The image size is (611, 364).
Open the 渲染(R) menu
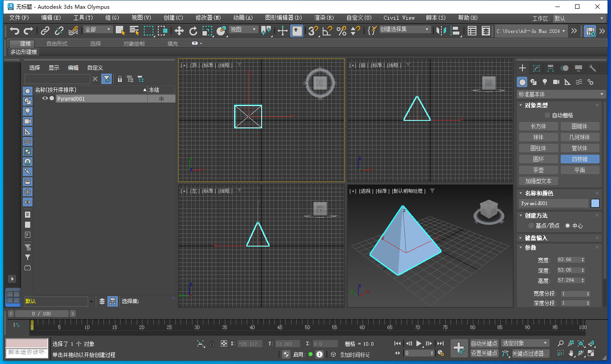point(324,18)
